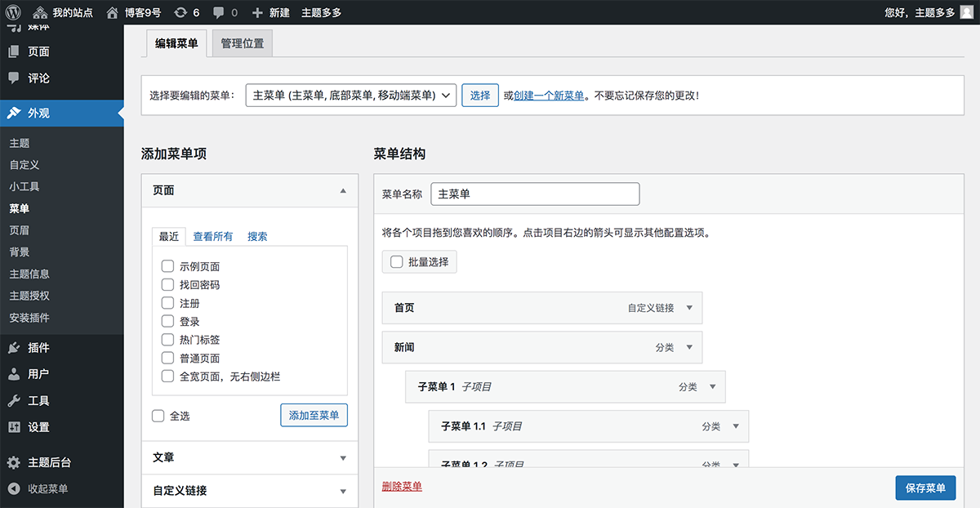Check the 注册 page checkbox
The image size is (980, 508).
coord(167,303)
